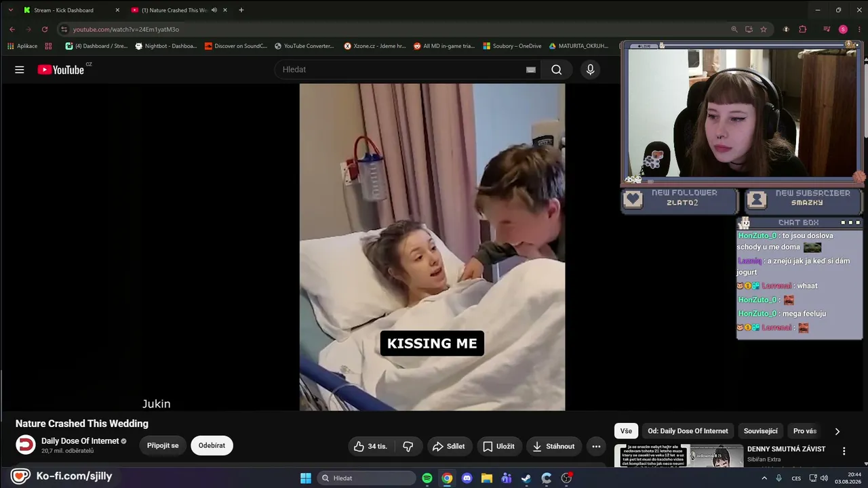Image resolution: width=868 pixels, height=488 pixels.
Task: Open the YouTube Converter bookmark
Action: (304, 46)
